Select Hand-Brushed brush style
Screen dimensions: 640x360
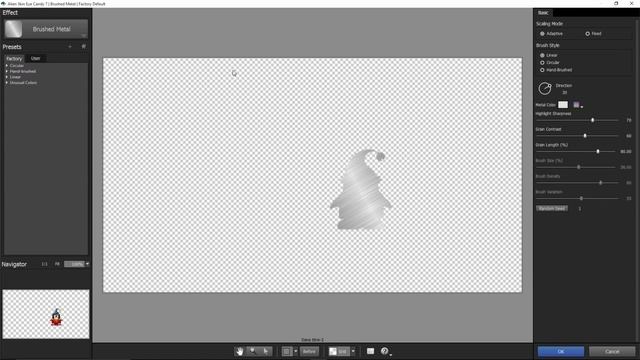(x=542, y=70)
